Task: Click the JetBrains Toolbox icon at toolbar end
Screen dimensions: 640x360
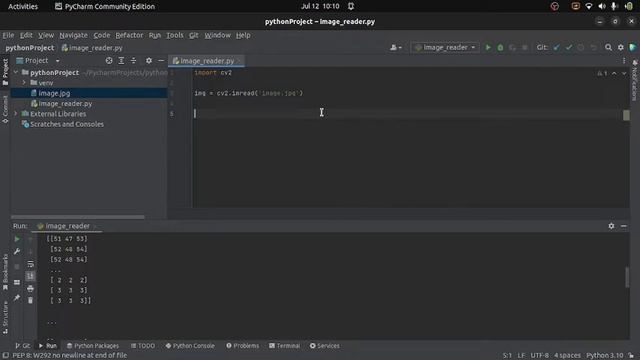Action: coord(633,48)
